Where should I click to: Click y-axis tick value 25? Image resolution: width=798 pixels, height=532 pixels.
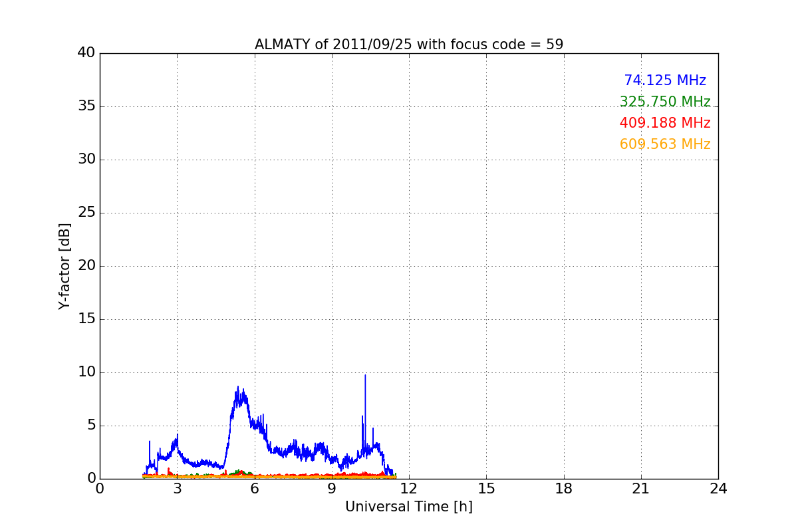(x=86, y=213)
